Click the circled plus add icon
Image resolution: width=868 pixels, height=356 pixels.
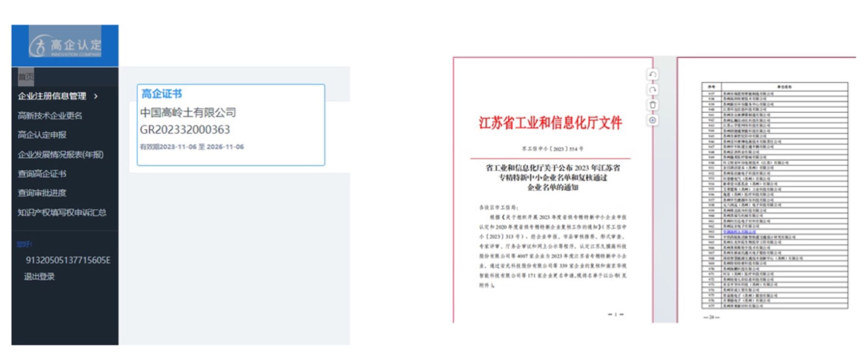(652, 120)
